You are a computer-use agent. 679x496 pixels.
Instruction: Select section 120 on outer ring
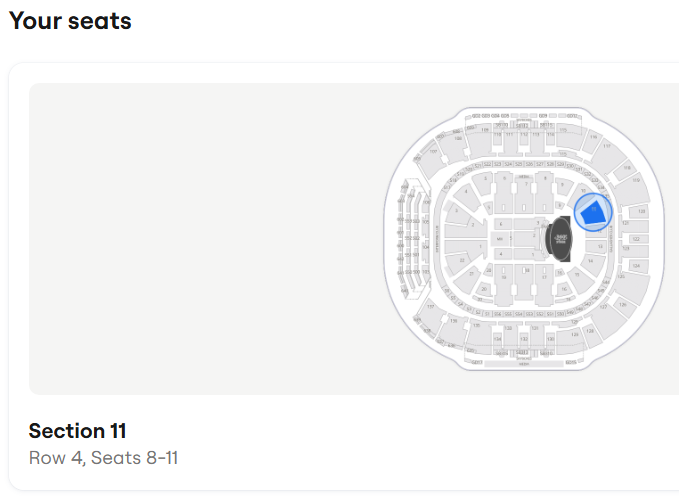coord(640,211)
